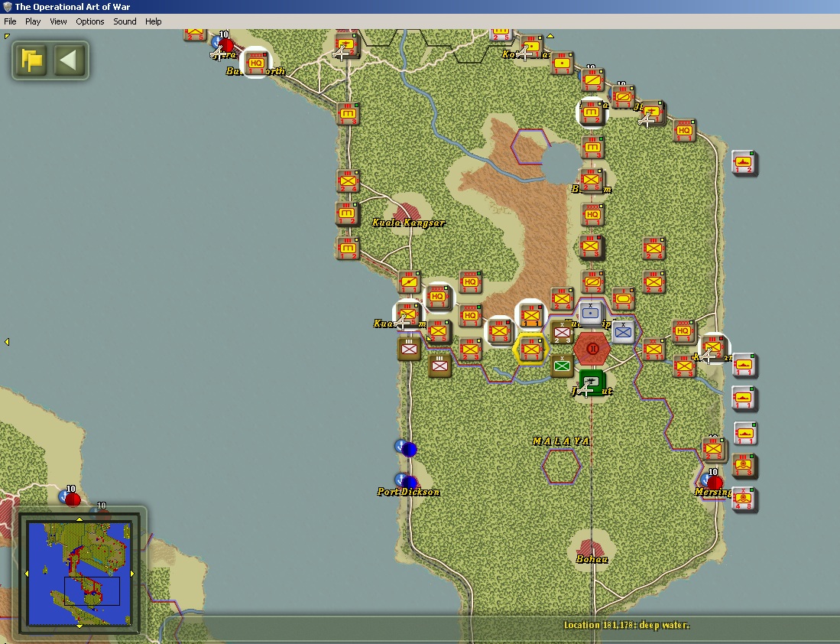
Task: Click the blue anchor marker at Port Dickson
Action: [402, 480]
